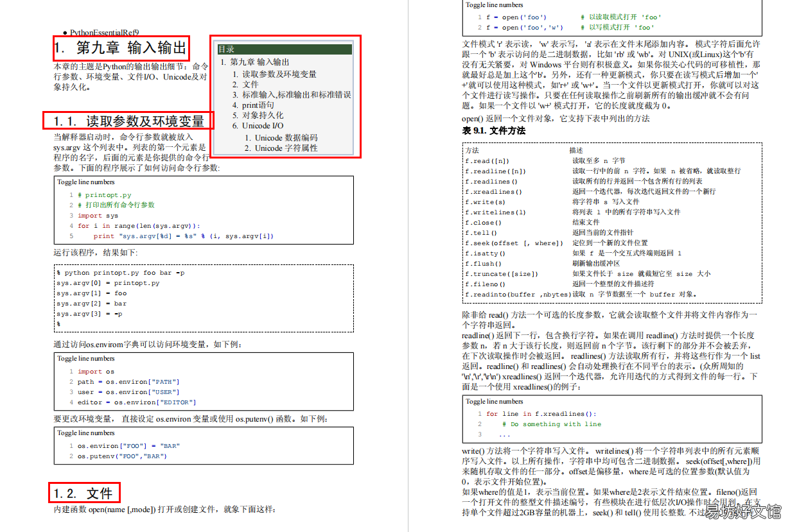Image resolution: width=799 pixels, height=532 pixels.
Task: Click description 返回当前的文件指针
Action: (x=602, y=233)
